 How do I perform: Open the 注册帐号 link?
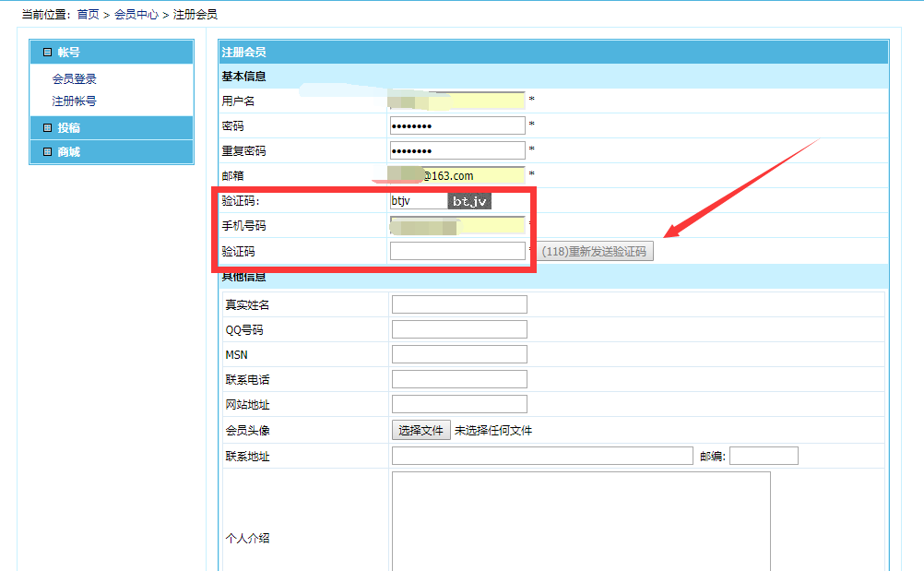[75, 101]
